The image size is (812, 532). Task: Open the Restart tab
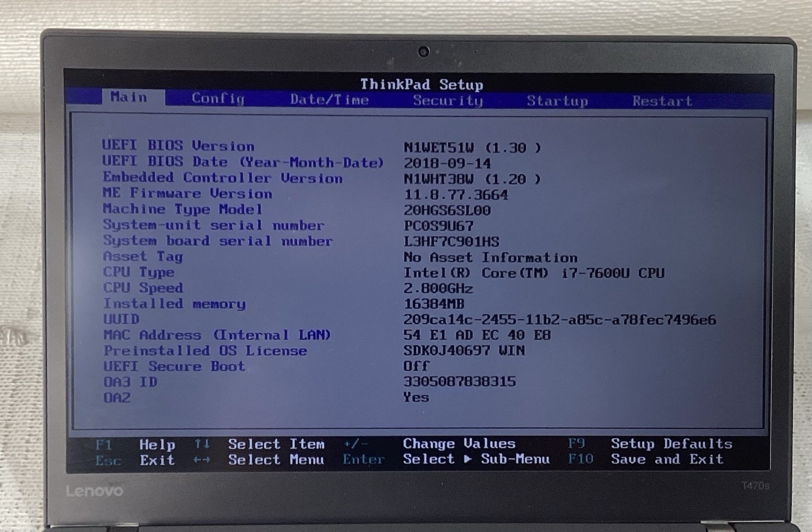662,101
